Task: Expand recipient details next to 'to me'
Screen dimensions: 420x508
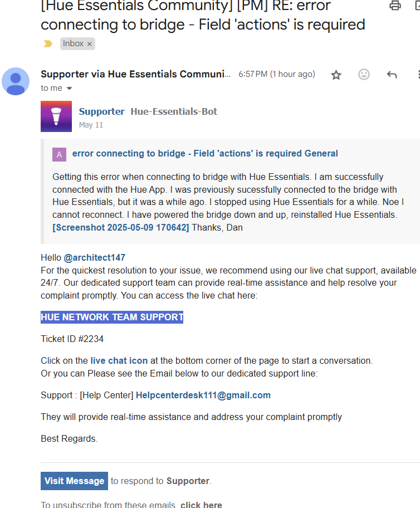Action: pos(69,88)
